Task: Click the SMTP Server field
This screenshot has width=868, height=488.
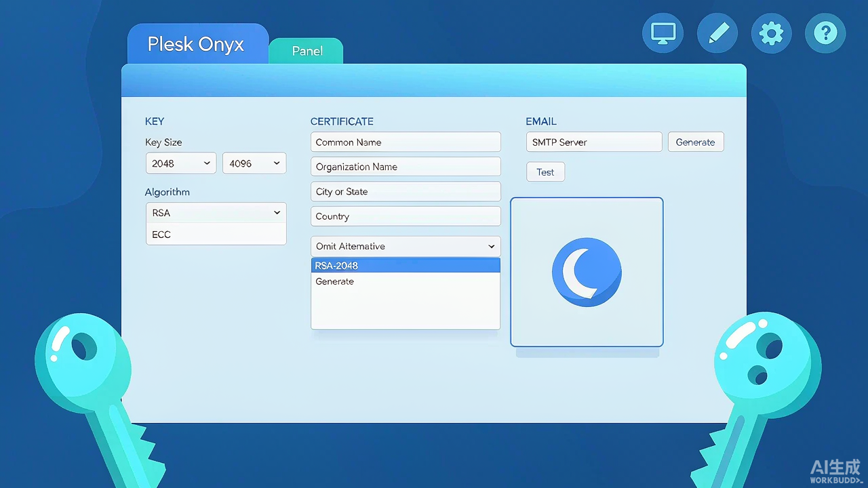Action: 594,142
